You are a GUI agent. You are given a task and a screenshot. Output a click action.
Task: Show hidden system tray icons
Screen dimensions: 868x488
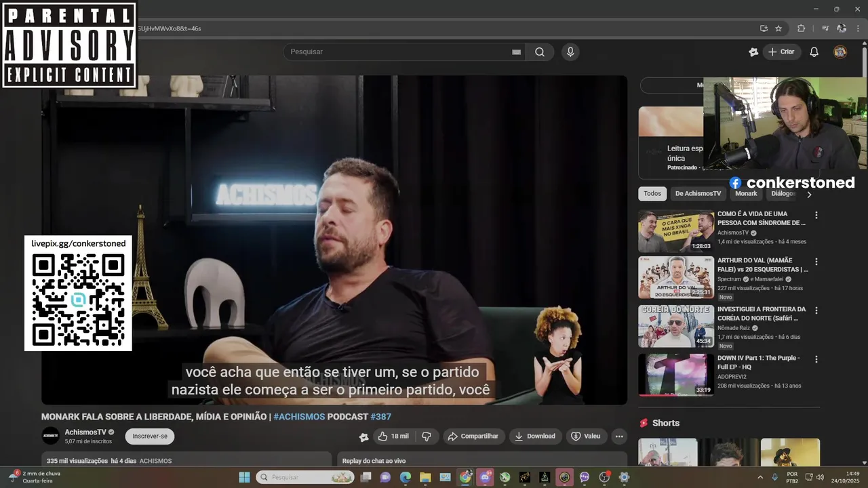coord(760,477)
